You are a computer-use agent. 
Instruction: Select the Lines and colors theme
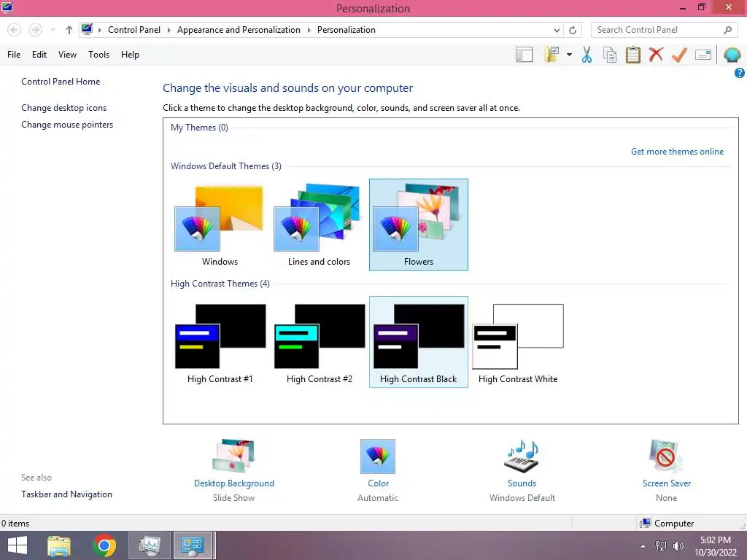320,225
